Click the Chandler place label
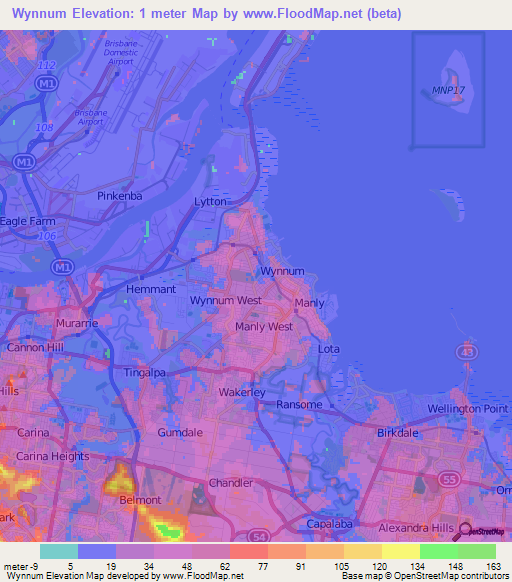This screenshot has height=582, width=512. click(231, 483)
